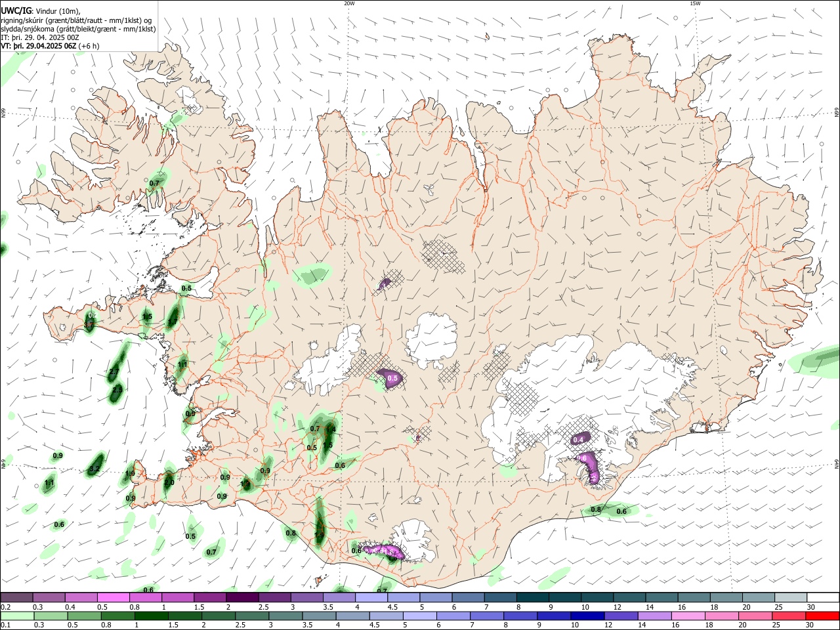Click the 2.7 precipitation value over Faxaflói bay

(114, 371)
